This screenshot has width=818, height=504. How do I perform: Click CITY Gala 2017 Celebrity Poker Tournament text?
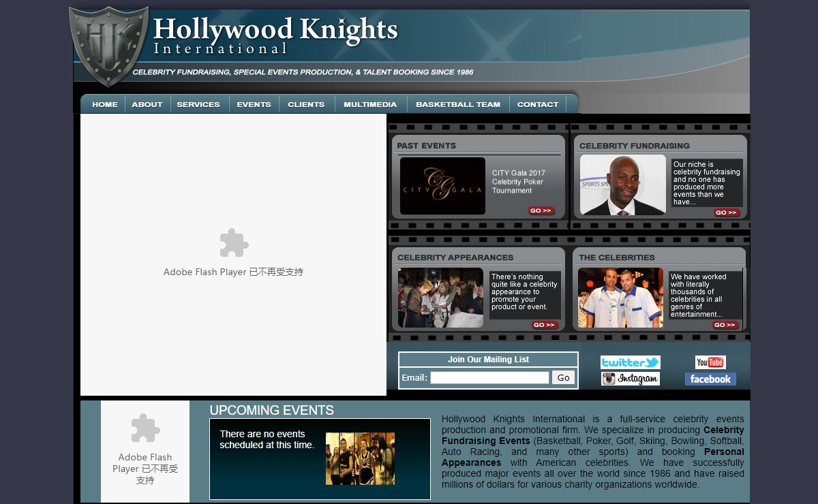[x=519, y=182]
